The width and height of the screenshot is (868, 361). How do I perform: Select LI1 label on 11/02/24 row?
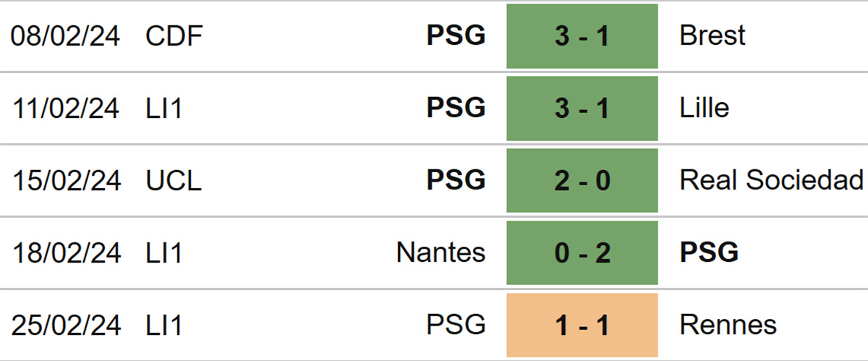tap(164, 108)
